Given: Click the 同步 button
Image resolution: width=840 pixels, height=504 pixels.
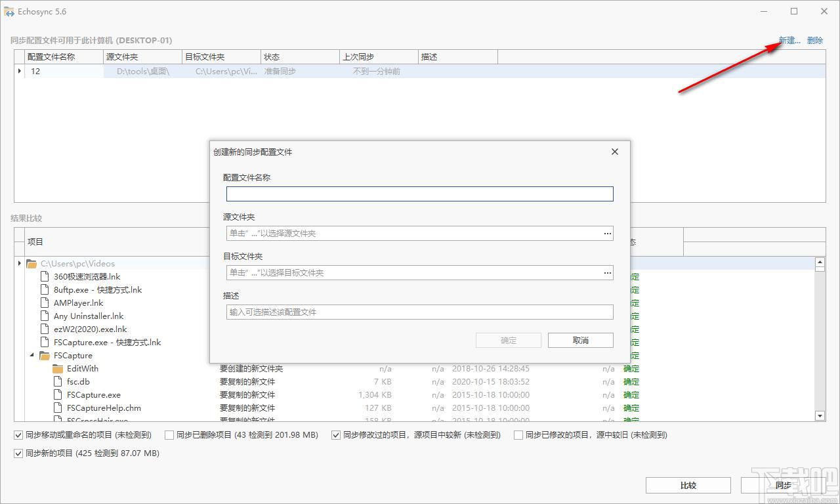Looking at the screenshot, I should tap(783, 485).
